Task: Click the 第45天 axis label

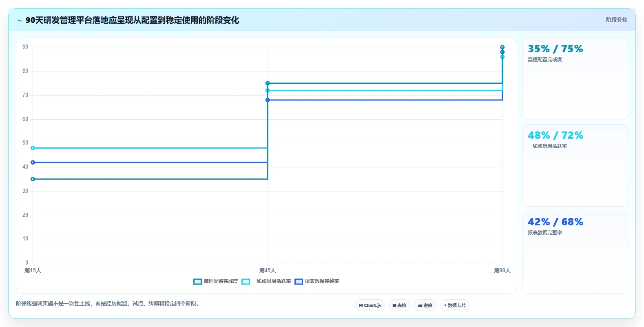Action: 268,270
